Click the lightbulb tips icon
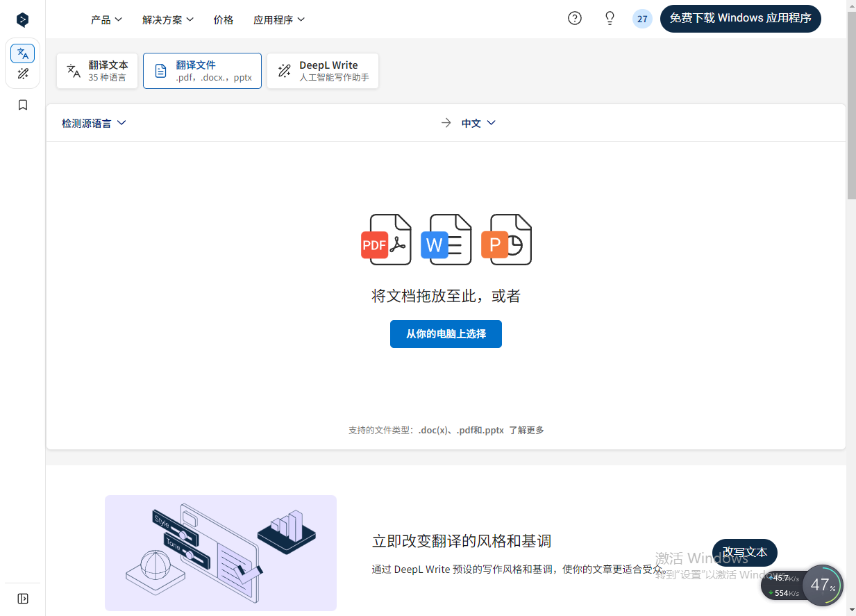The height and width of the screenshot is (616, 856). [x=610, y=19]
